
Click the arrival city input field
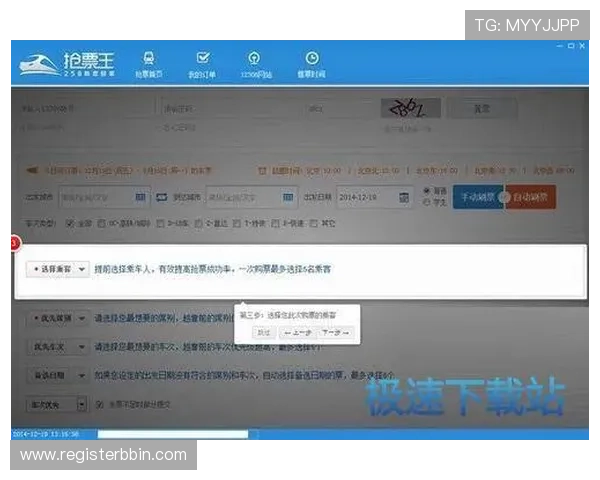[x=251, y=197]
